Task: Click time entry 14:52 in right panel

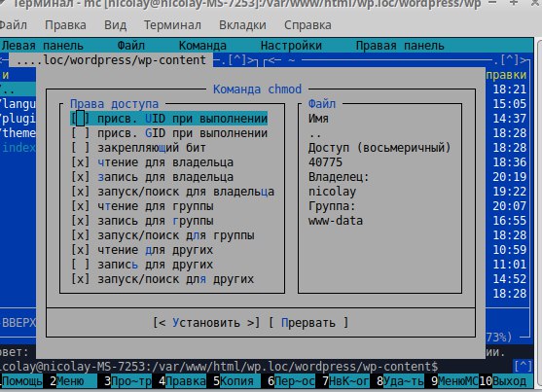Action: [x=509, y=278]
